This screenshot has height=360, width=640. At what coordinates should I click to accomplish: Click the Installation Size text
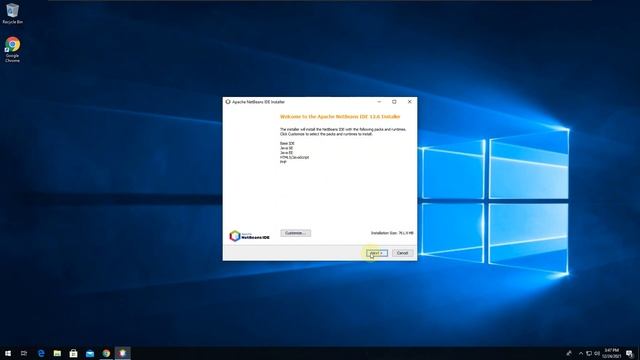(x=392, y=233)
